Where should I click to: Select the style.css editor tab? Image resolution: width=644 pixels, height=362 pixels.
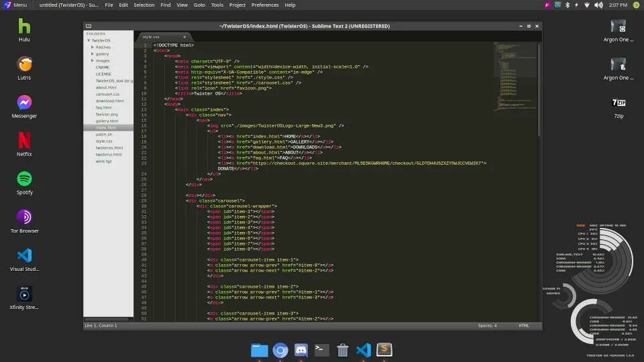coord(163,37)
